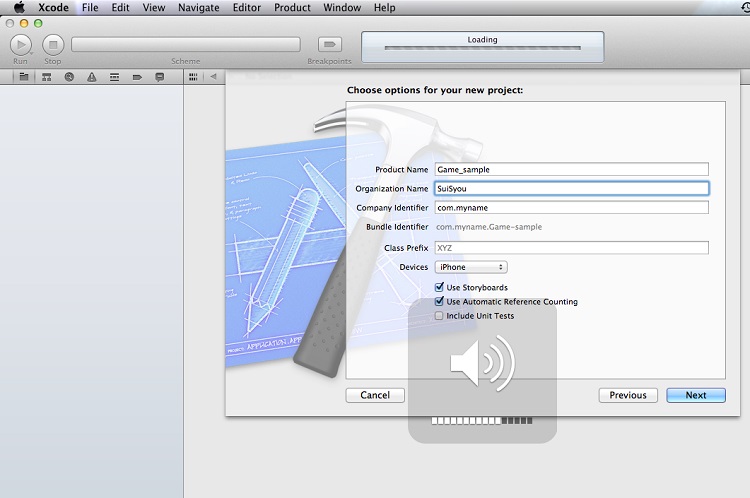Open the Xcode application menu
The image size is (750, 498).
pos(53,8)
